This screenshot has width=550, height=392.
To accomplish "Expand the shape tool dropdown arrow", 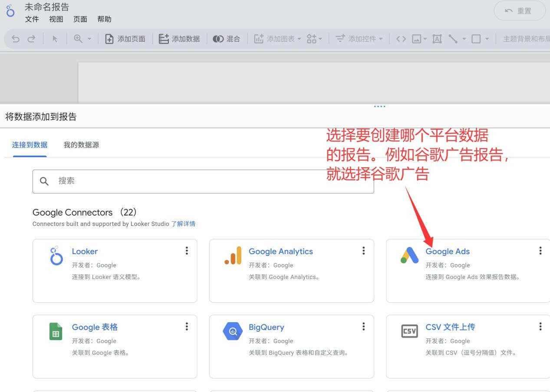I will coord(487,39).
